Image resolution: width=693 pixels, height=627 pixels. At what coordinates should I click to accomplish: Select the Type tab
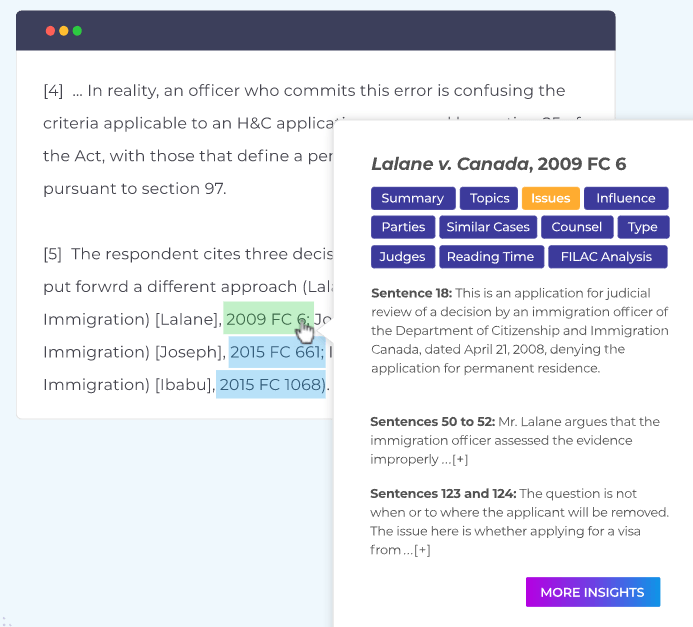pyautogui.click(x=643, y=227)
